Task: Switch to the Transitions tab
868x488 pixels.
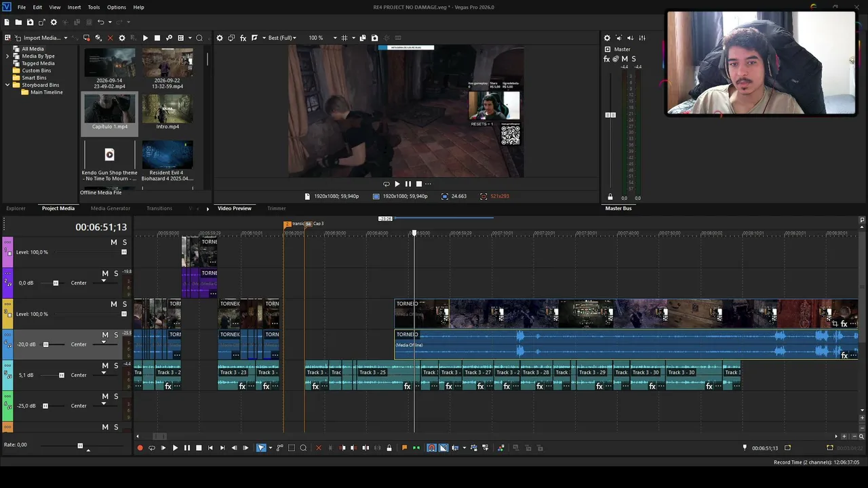Action: click(x=159, y=208)
